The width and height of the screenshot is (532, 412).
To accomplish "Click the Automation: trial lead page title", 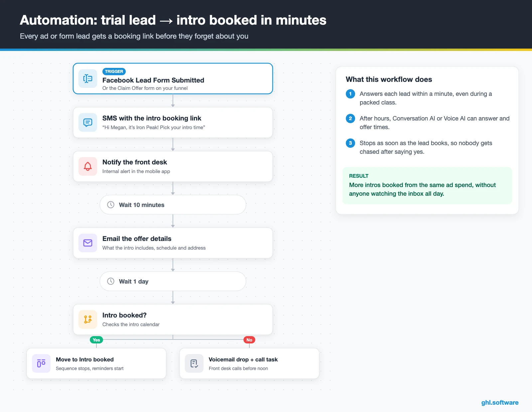I will coord(173,20).
